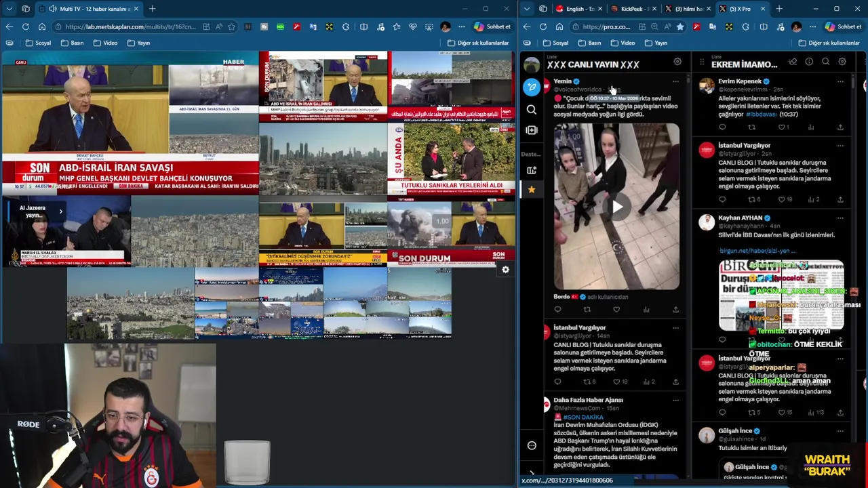This screenshot has height=488, width=868.
Task: Open the birgun.net/haber/sizi-yen link
Action: coord(757,251)
